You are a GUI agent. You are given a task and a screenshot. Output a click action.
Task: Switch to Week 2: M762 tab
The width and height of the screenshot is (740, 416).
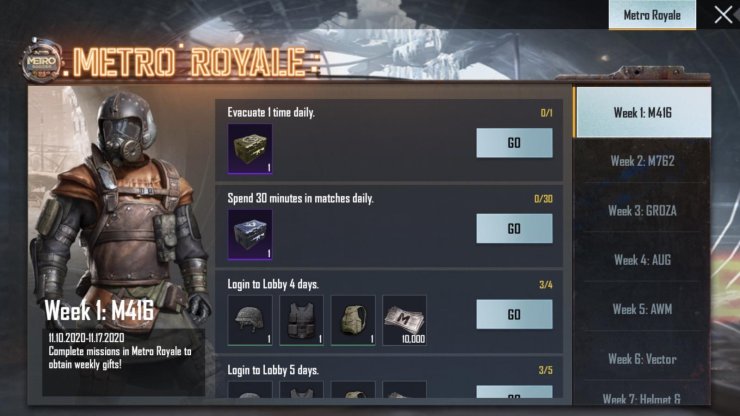[x=642, y=161]
